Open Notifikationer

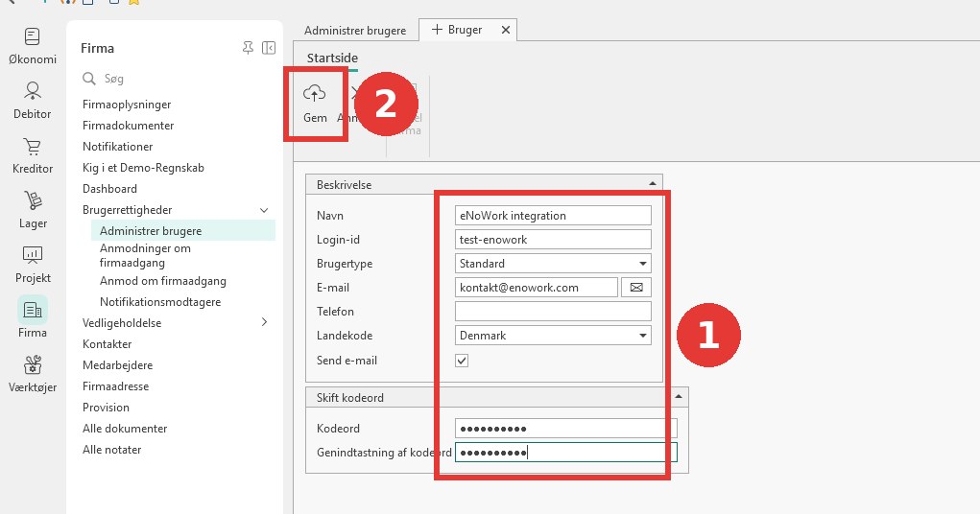coord(117,147)
